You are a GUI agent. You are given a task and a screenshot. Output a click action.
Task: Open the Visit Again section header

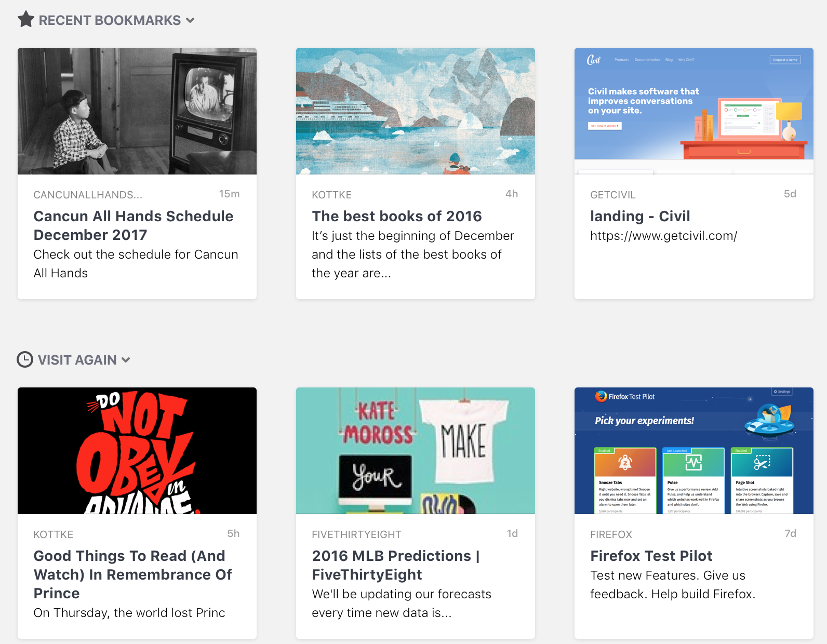coord(77,360)
